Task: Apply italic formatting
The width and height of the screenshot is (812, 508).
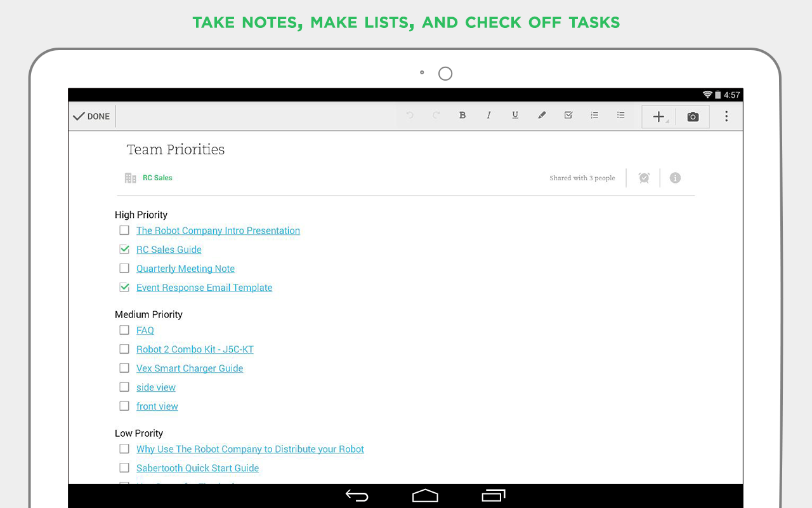Action: tap(488, 116)
